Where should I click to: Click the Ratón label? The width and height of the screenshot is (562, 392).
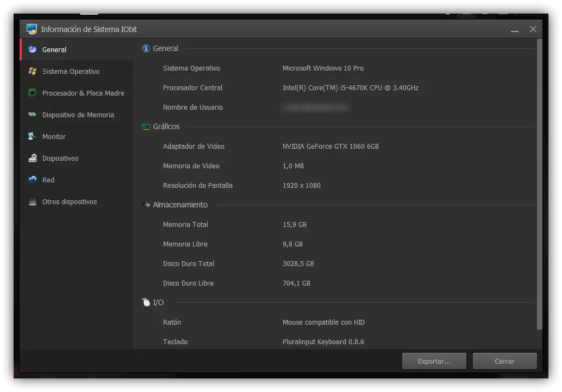[172, 322]
